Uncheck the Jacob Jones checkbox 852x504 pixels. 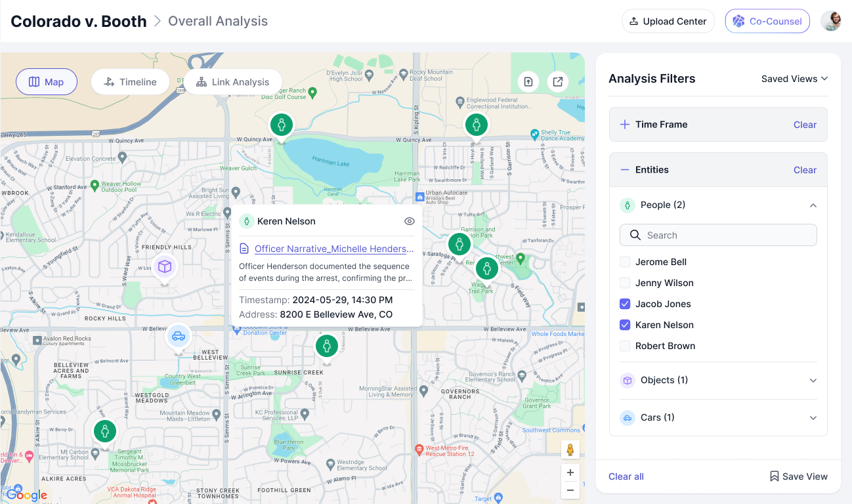click(626, 304)
